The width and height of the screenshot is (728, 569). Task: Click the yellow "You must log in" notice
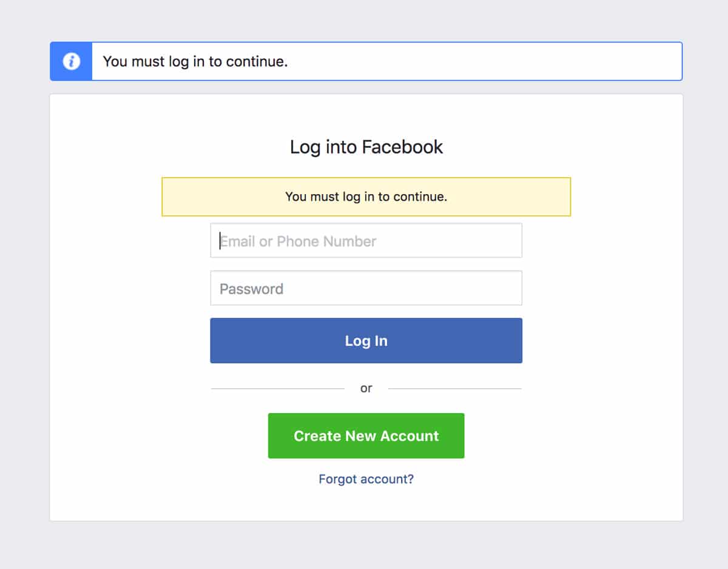pos(366,197)
